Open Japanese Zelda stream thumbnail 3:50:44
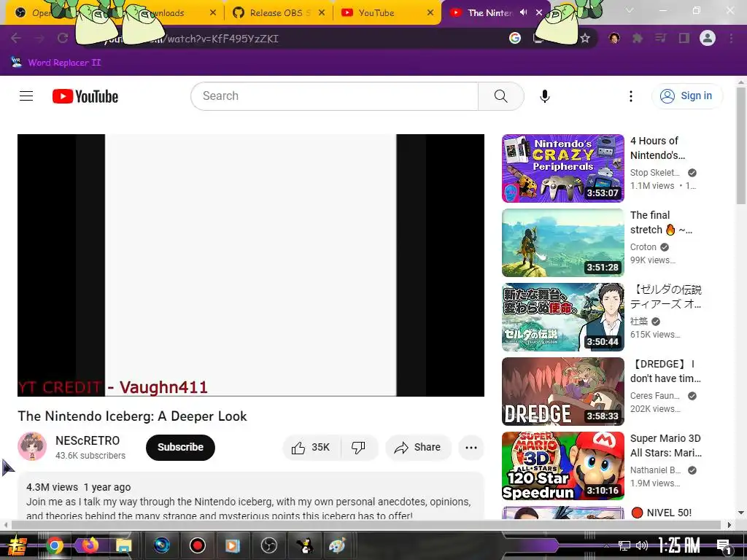Image resolution: width=747 pixels, height=560 pixels. tap(562, 317)
